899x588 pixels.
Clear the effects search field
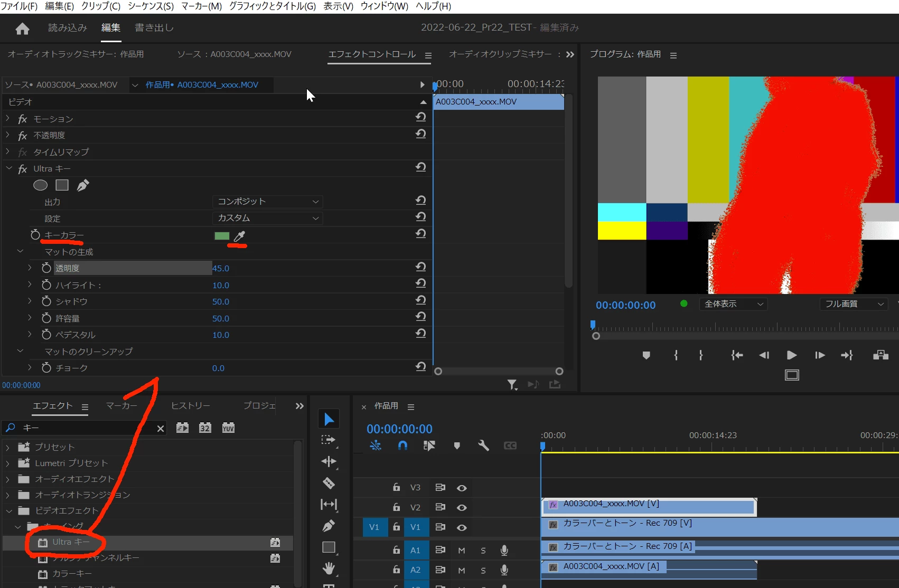tap(161, 429)
